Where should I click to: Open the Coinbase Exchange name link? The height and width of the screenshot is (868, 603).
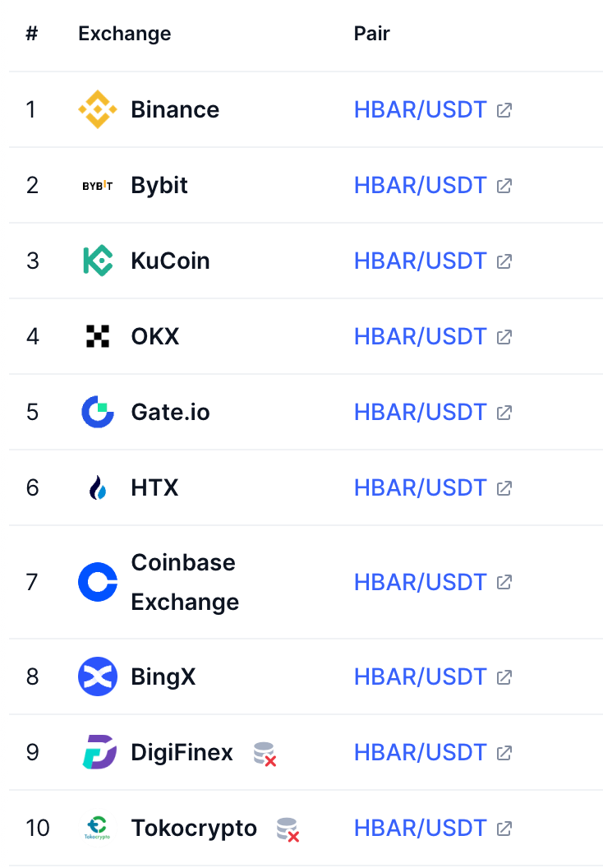[x=183, y=582]
